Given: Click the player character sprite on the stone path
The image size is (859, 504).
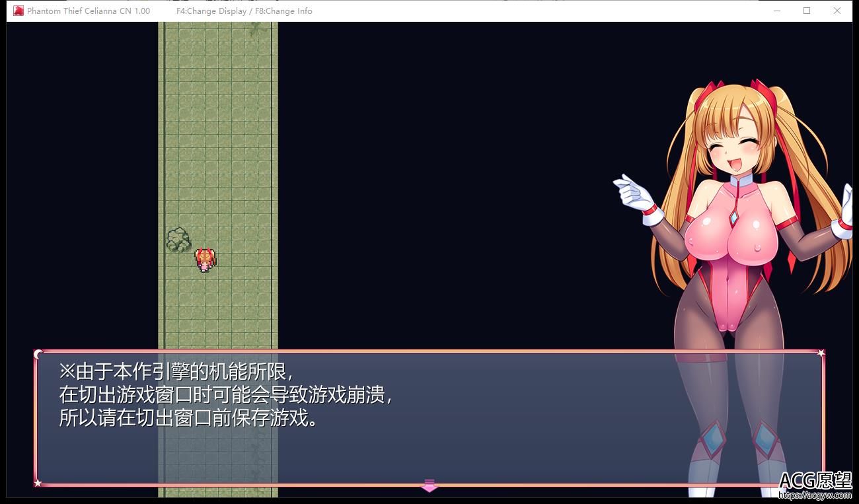Looking at the screenshot, I should pyautogui.click(x=205, y=260).
